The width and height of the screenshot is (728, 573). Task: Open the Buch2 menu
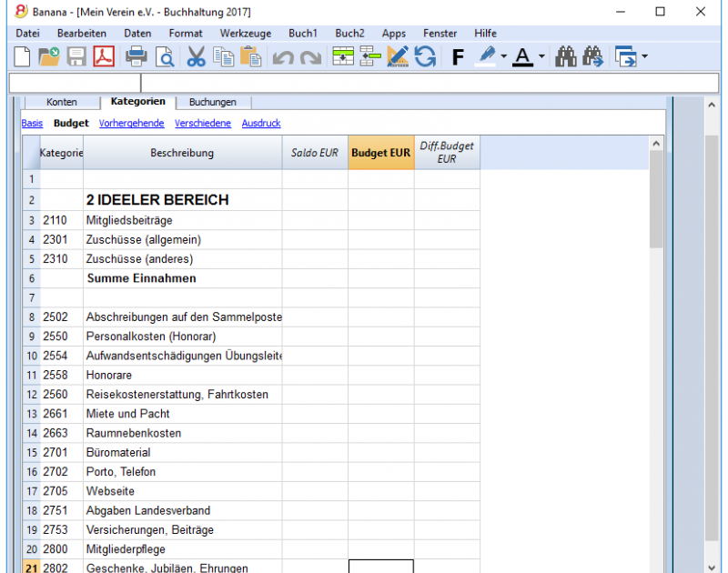point(349,34)
